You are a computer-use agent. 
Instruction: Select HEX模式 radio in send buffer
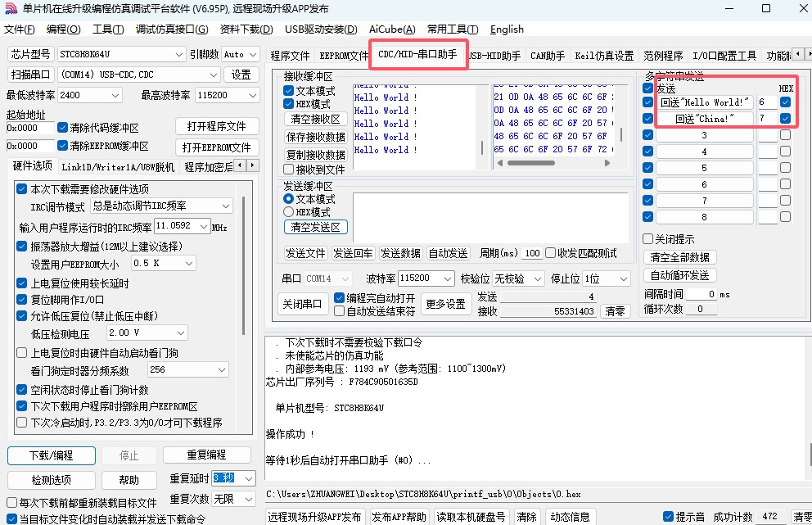pyautogui.click(x=288, y=212)
